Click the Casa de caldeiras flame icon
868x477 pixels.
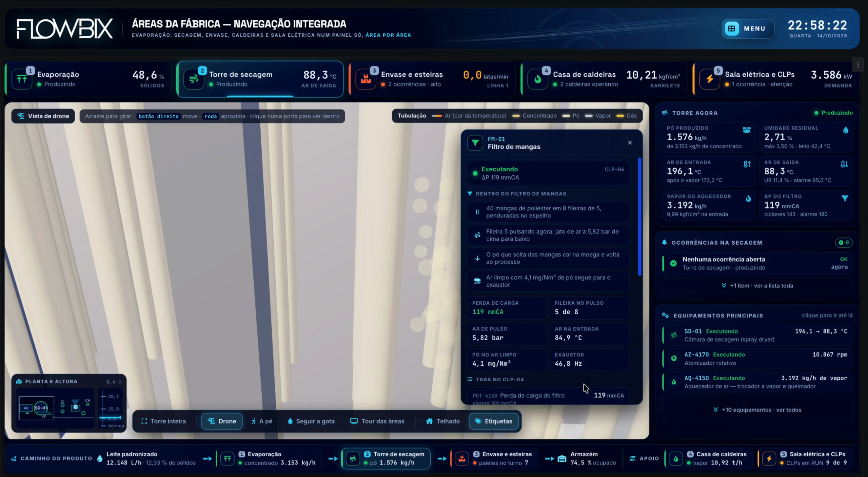point(538,79)
